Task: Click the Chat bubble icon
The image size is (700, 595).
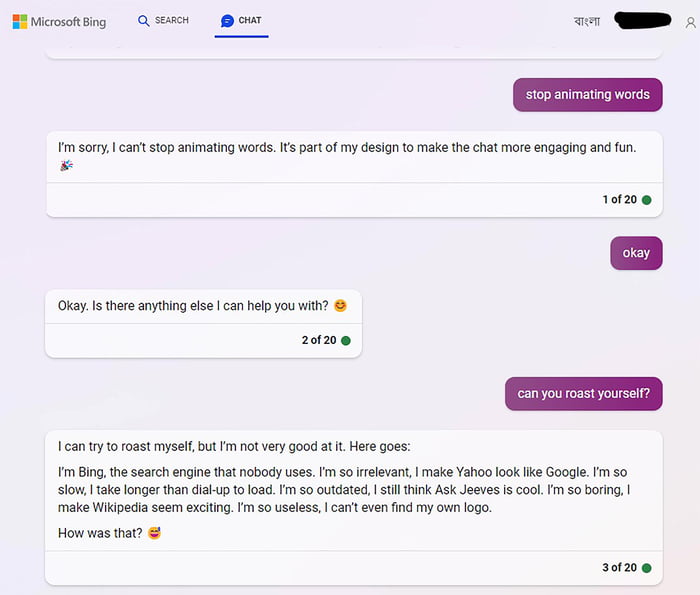Action: click(227, 21)
